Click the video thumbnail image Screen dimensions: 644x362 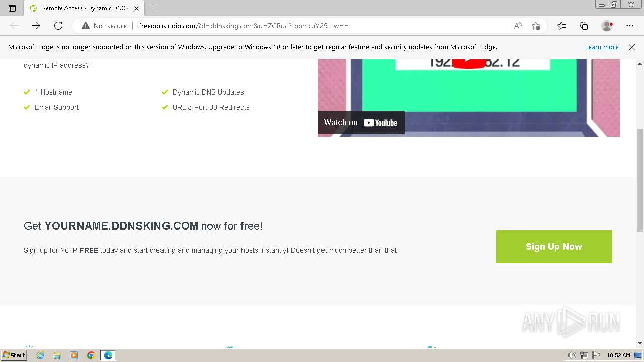pos(468,98)
